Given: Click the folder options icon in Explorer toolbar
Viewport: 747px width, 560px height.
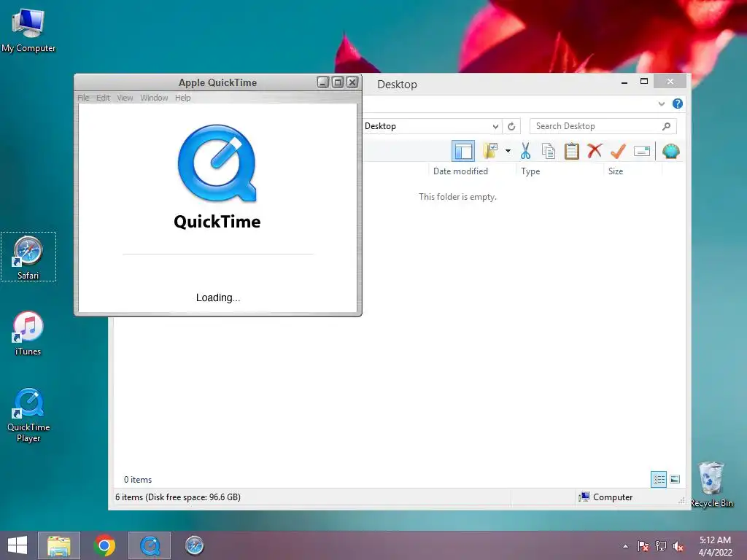Looking at the screenshot, I should tap(490, 151).
